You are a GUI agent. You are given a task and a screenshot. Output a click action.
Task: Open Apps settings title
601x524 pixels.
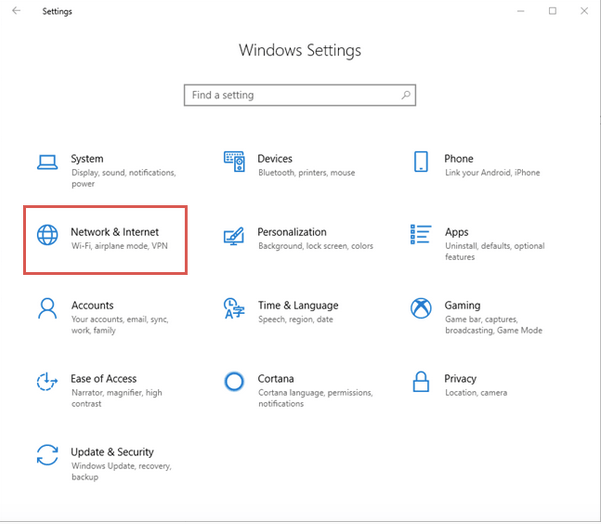[x=456, y=232]
